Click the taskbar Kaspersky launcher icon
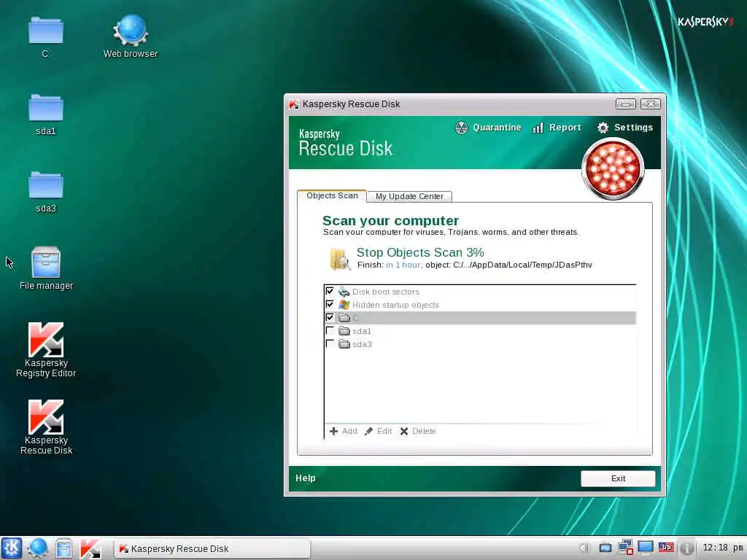The image size is (747, 560). point(90,548)
